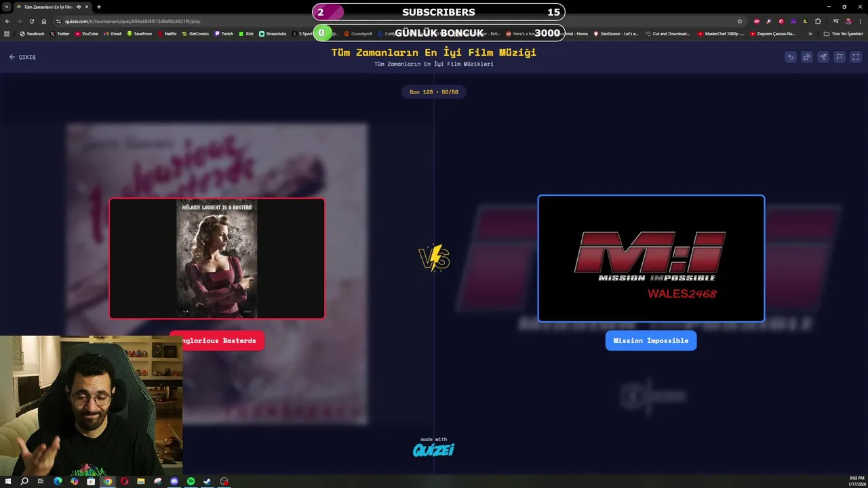This screenshot has width=868, height=488.
Task: Click the quizei.com address bar
Action: click(x=400, y=21)
